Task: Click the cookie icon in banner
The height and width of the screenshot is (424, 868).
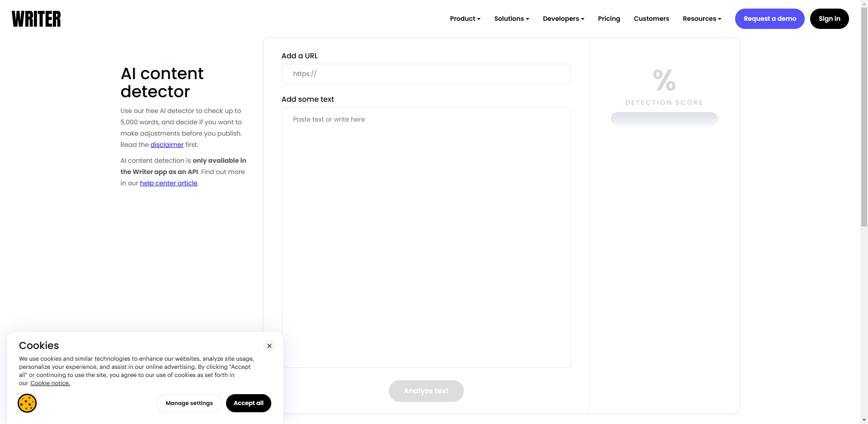Action: point(27,403)
